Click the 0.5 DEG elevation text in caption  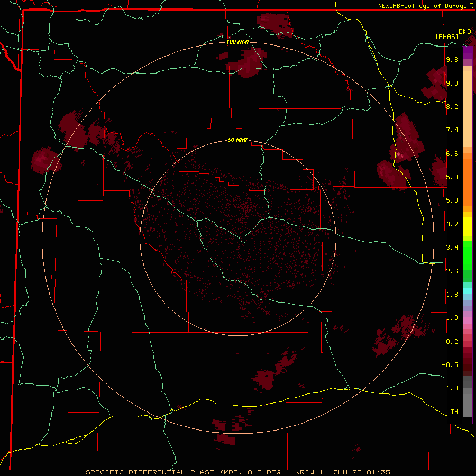pyautogui.click(x=264, y=472)
